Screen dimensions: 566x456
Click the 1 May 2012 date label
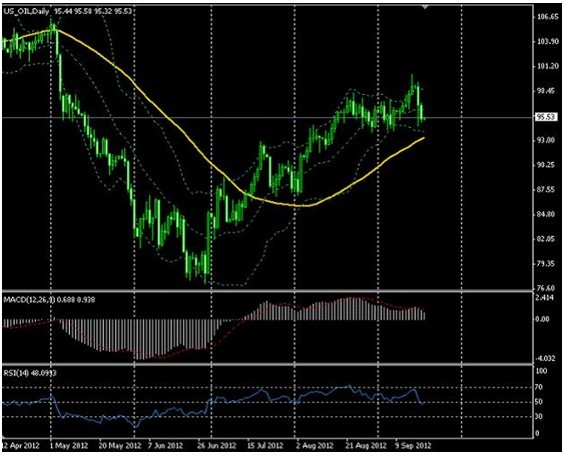69,446
